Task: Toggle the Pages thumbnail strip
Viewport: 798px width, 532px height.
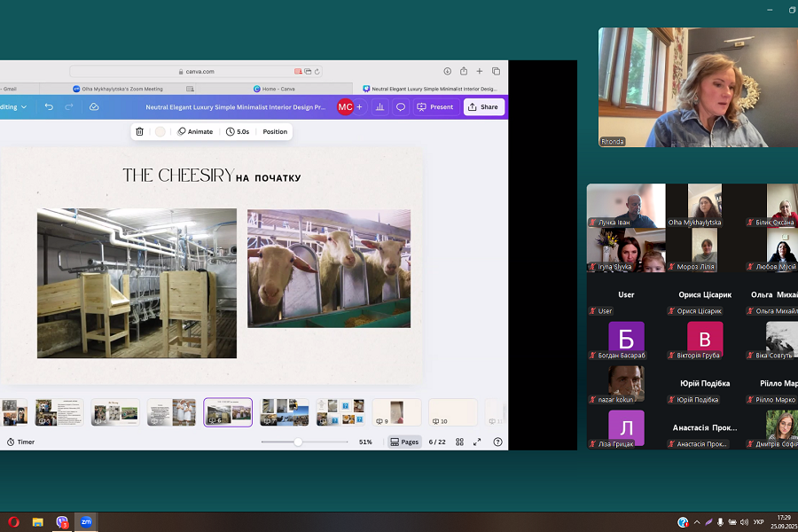Action: tap(404, 442)
